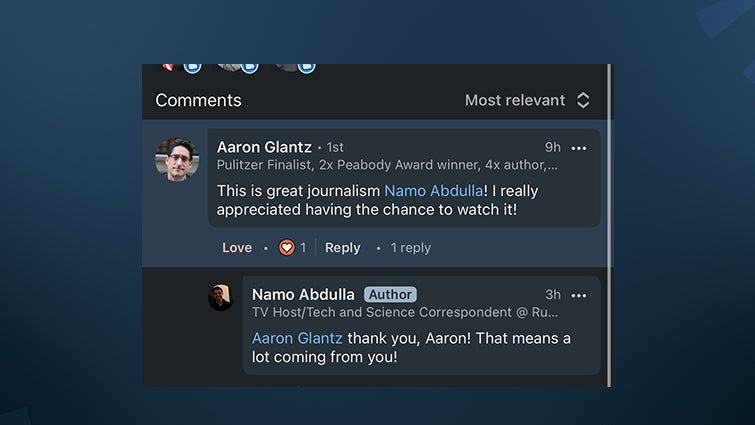The height and width of the screenshot is (425, 755).
Task: Click Aaron's "Pulitzer Finalist" headline text
Action: click(387, 165)
